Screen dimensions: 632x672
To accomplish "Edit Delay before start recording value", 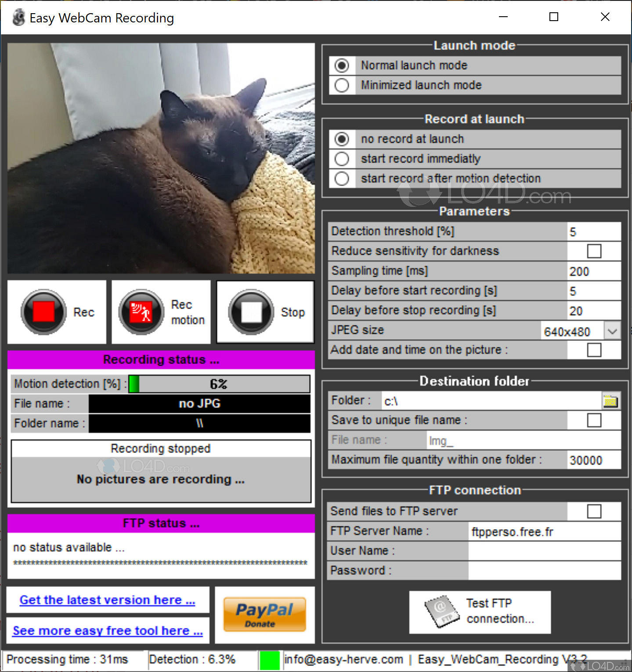I will pos(594,291).
